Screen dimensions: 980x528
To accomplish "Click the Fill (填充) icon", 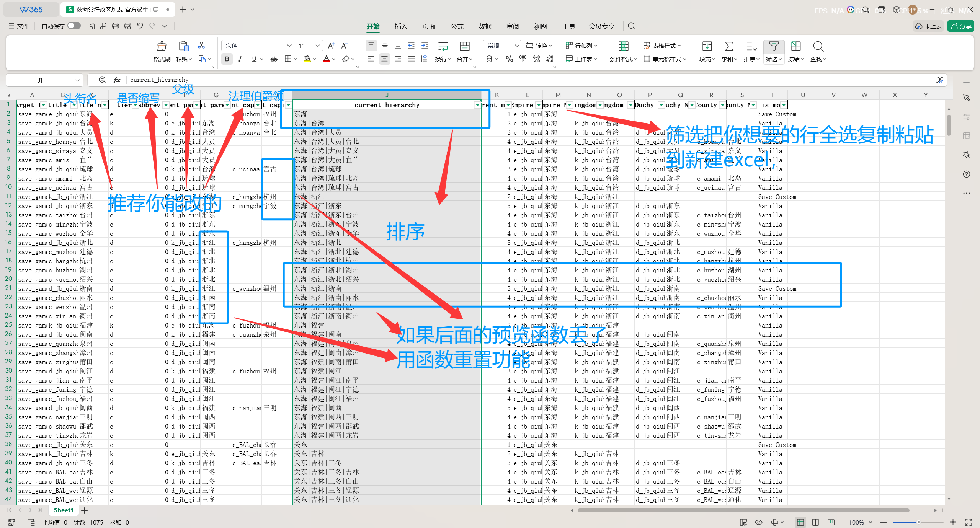I will click(x=707, y=46).
